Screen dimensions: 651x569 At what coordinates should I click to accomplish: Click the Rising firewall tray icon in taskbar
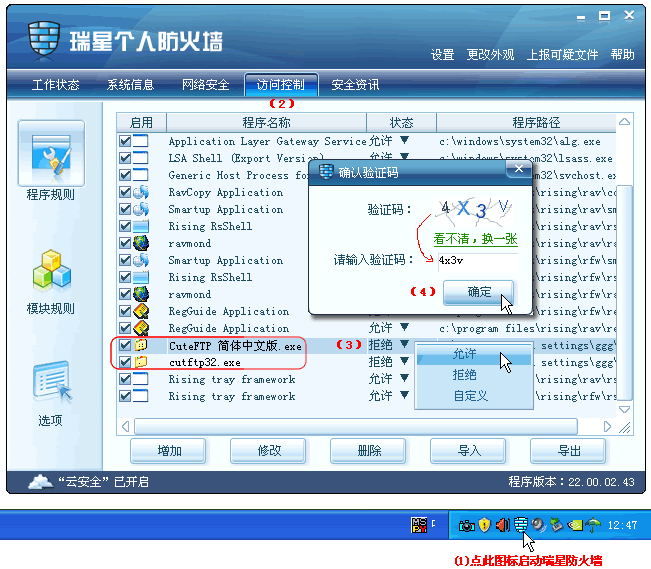point(520,525)
